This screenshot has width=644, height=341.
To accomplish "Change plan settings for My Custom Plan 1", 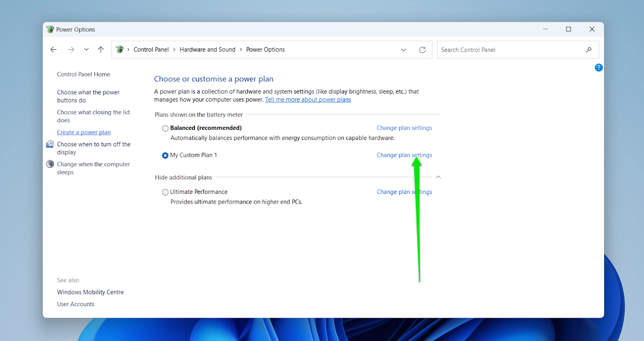I will [x=404, y=155].
